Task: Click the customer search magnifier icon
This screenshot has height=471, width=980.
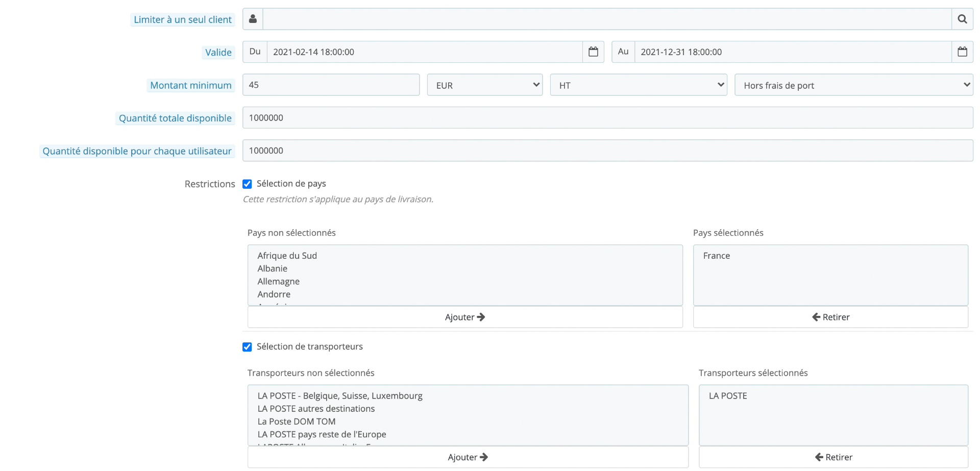Action: (962, 19)
